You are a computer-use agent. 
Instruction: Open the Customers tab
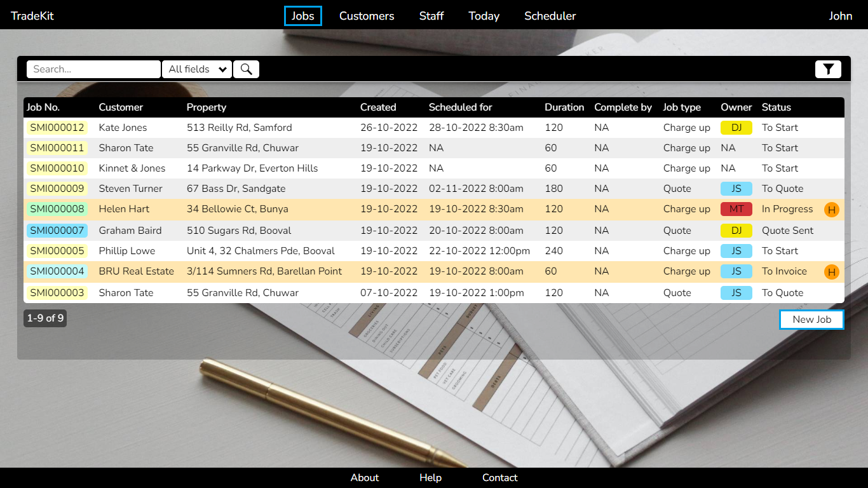click(367, 16)
